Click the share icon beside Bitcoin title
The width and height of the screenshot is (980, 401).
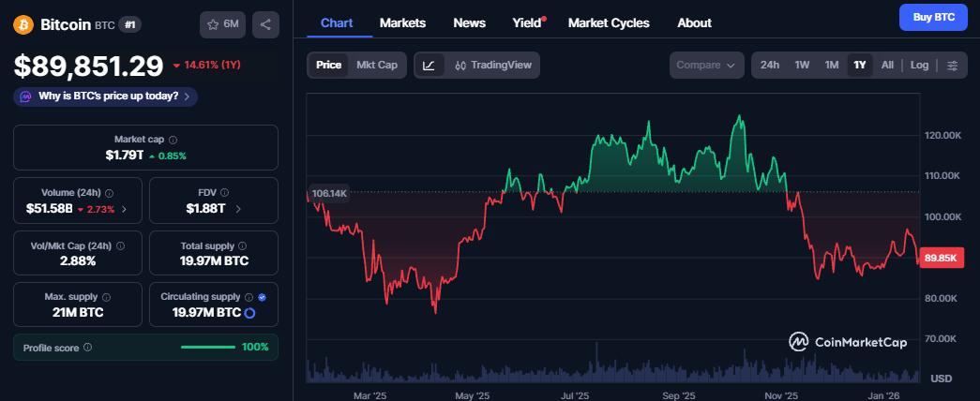pyautogui.click(x=266, y=24)
